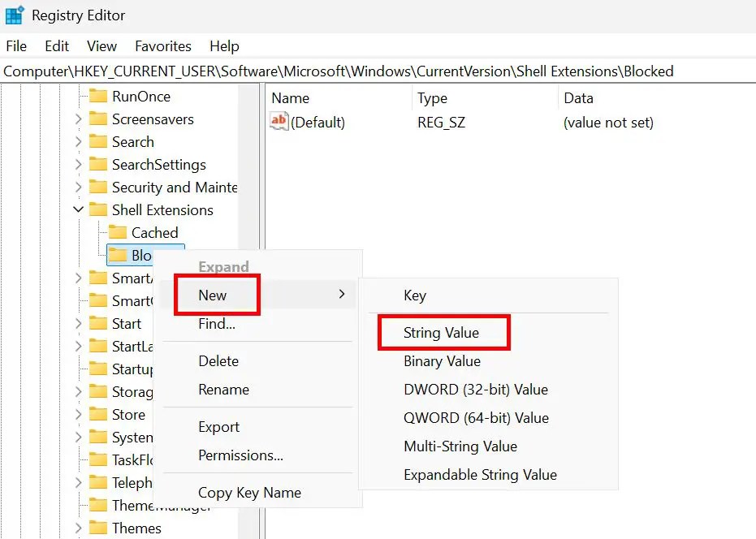Select the Store folder icon
Viewport: 756px width, 539px height.
[98, 415]
